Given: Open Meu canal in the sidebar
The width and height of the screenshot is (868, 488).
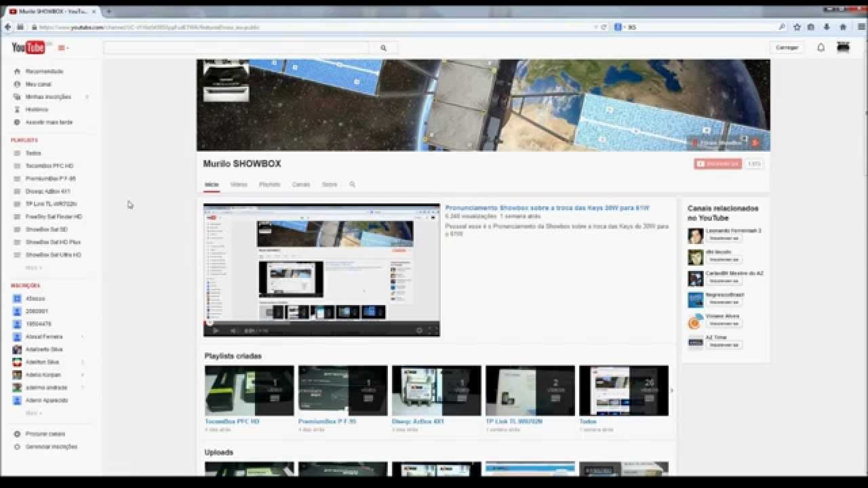Looking at the screenshot, I should (38, 84).
